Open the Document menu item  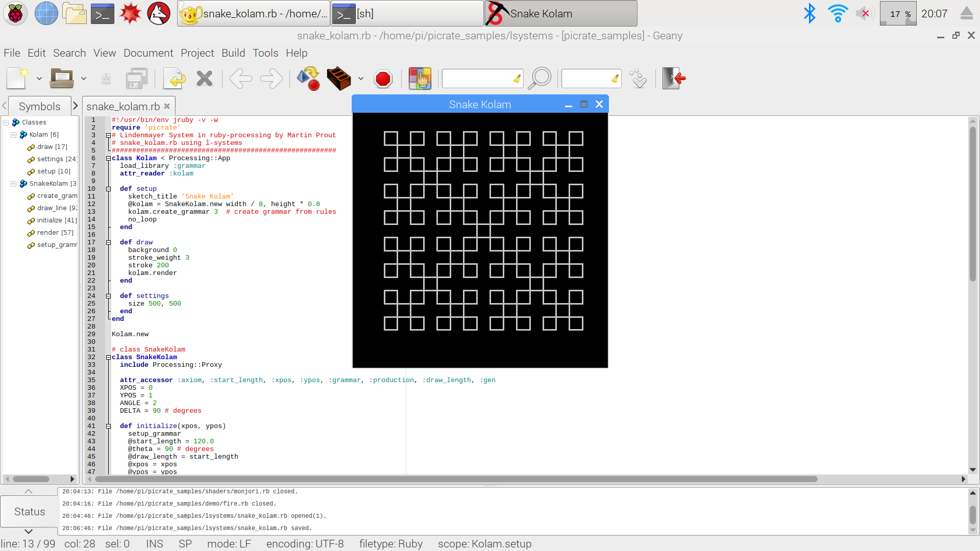pos(148,53)
